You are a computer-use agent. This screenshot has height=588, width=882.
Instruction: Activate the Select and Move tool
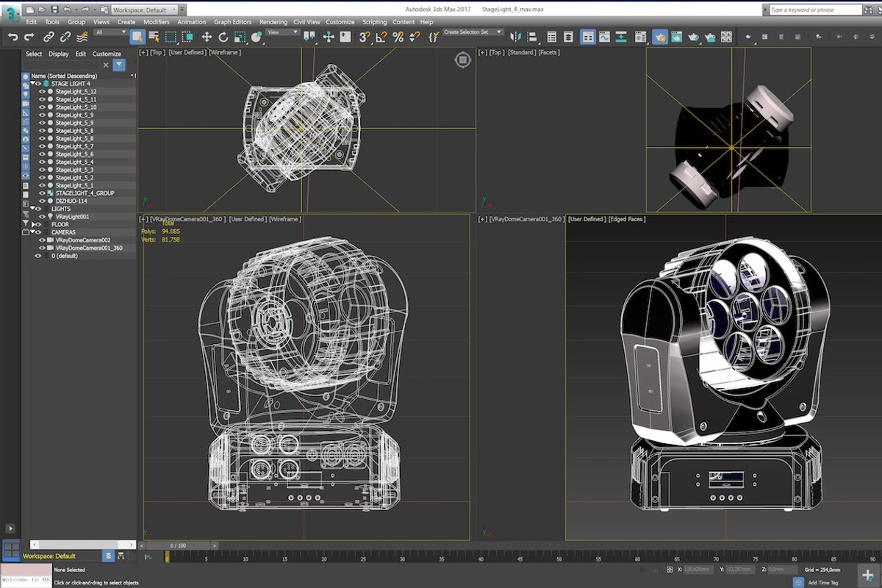pos(207,37)
